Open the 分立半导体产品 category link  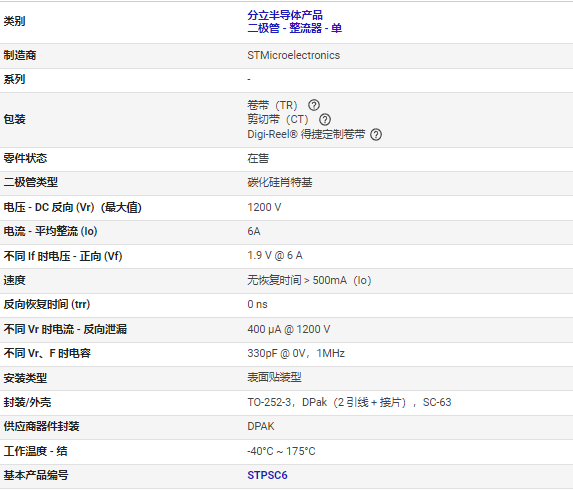point(285,15)
